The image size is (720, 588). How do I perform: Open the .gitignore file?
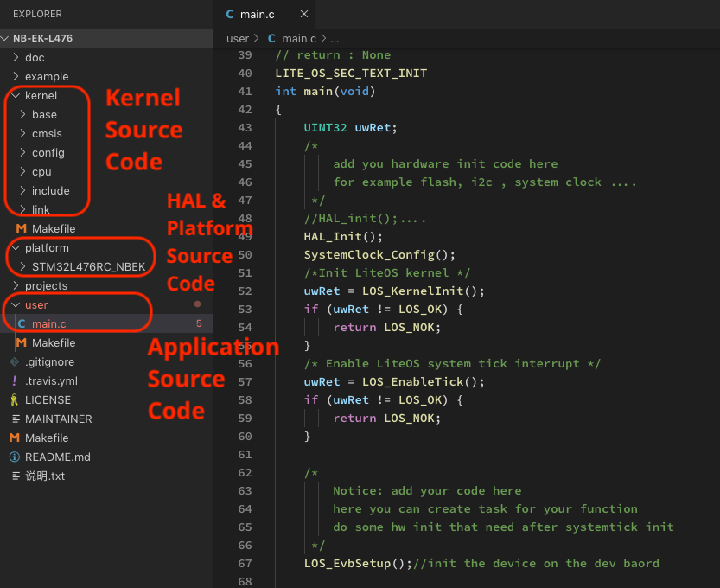pyautogui.click(x=49, y=362)
